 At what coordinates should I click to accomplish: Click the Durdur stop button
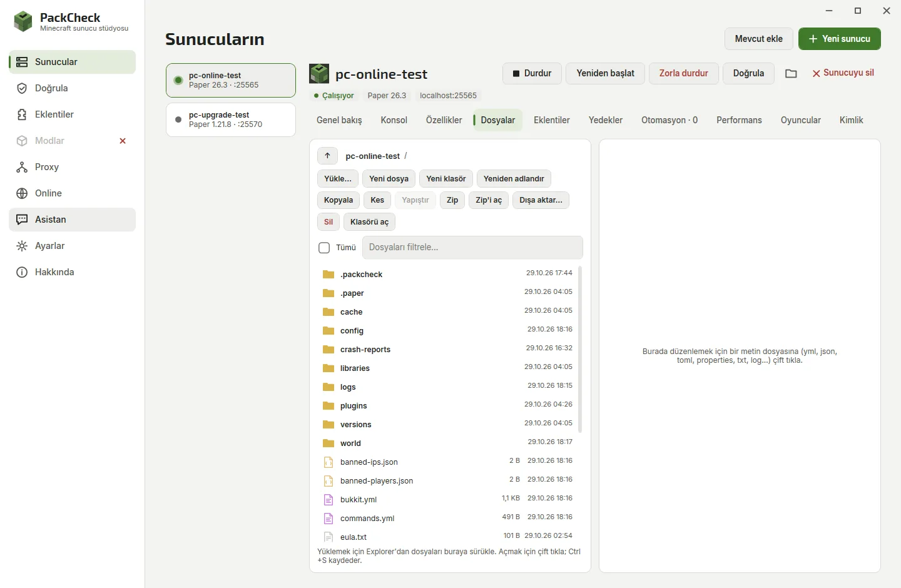[532, 73]
